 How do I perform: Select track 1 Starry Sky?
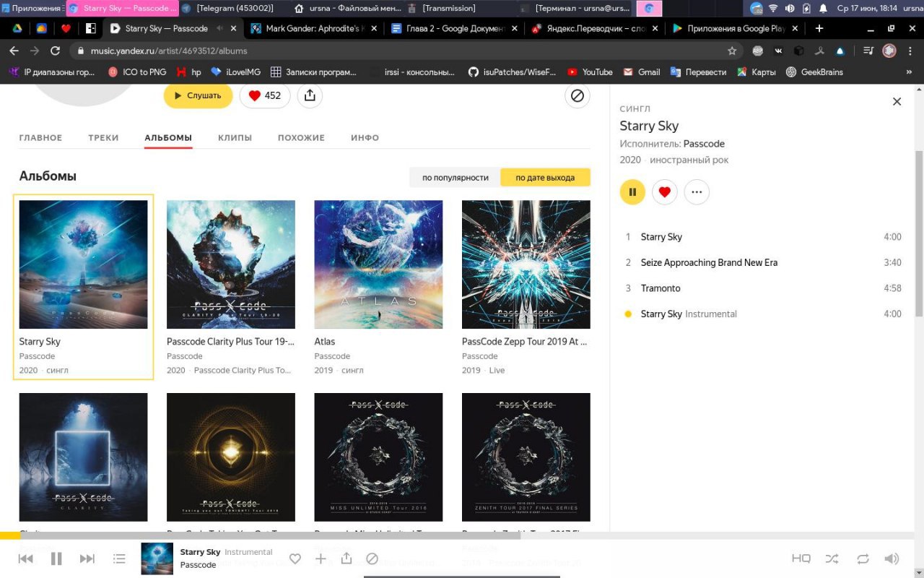point(762,237)
